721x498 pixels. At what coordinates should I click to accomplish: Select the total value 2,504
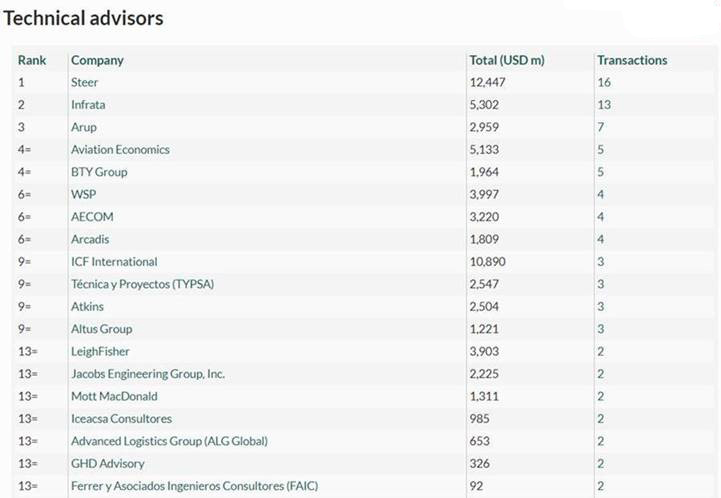(x=484, y=307)
